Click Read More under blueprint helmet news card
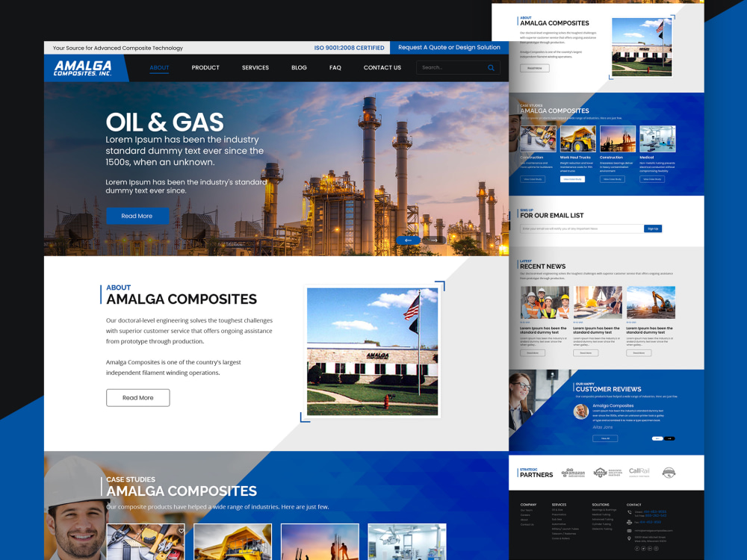Screen dimensions: 747x560 [x=586, y=353]
